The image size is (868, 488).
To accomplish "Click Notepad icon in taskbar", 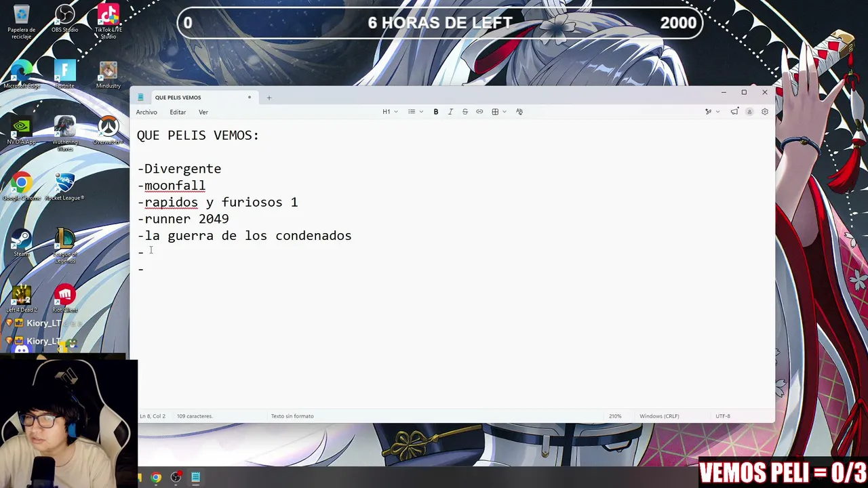I will [195, 477].
